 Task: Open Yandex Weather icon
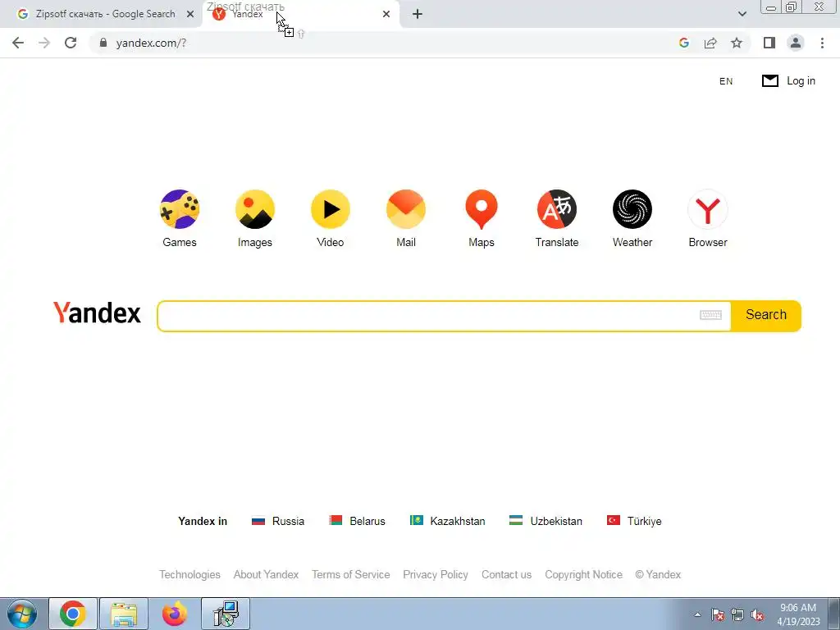tap(632, 209)
